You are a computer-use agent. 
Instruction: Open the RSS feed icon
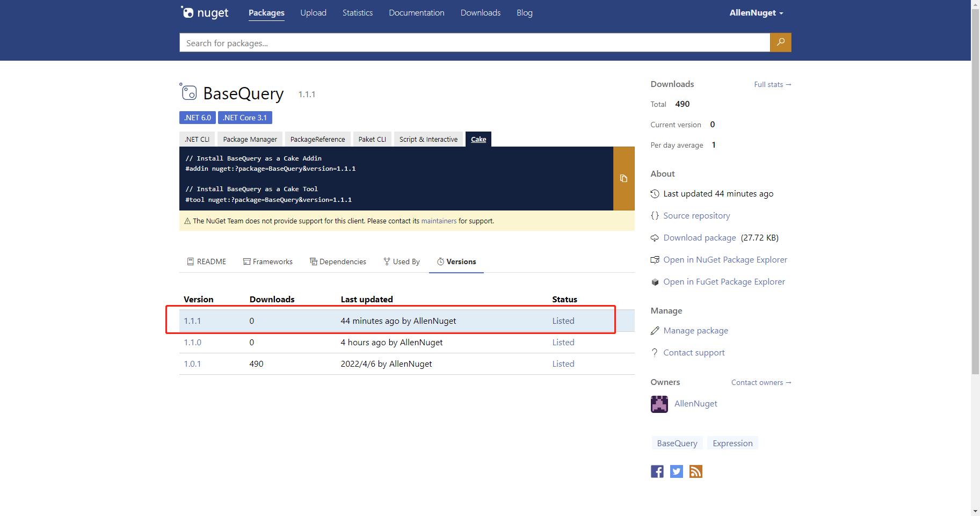(x=696, y=471)
